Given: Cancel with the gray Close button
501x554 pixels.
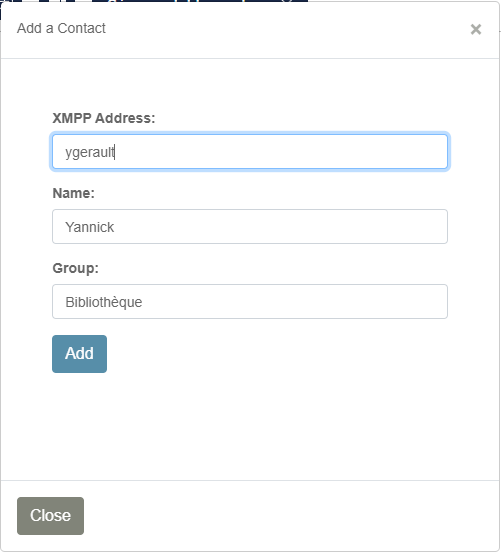Looking at the screenshot, I should (51, 515).
